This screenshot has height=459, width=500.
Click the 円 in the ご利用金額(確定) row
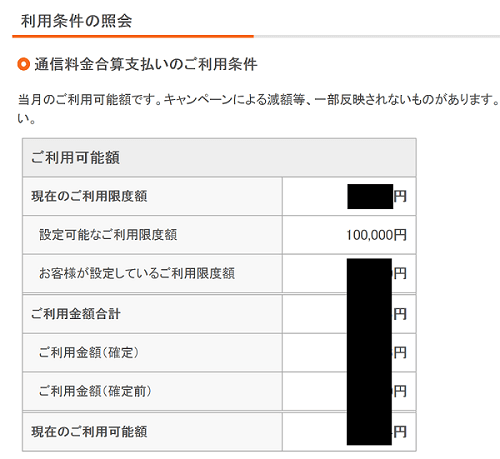[x=400, y=352]
